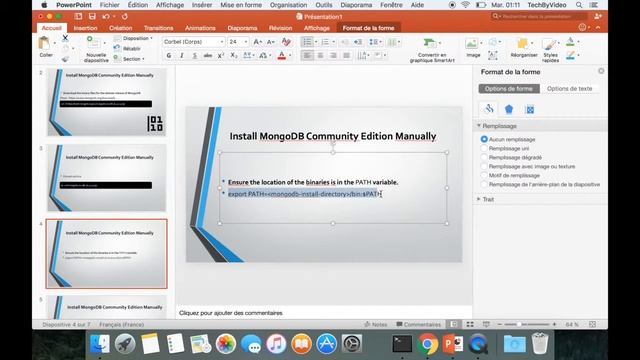This screenshot has height=360, width=640.
Task: Open fill and line icon in format pane
Action: [x=489, y=109]
